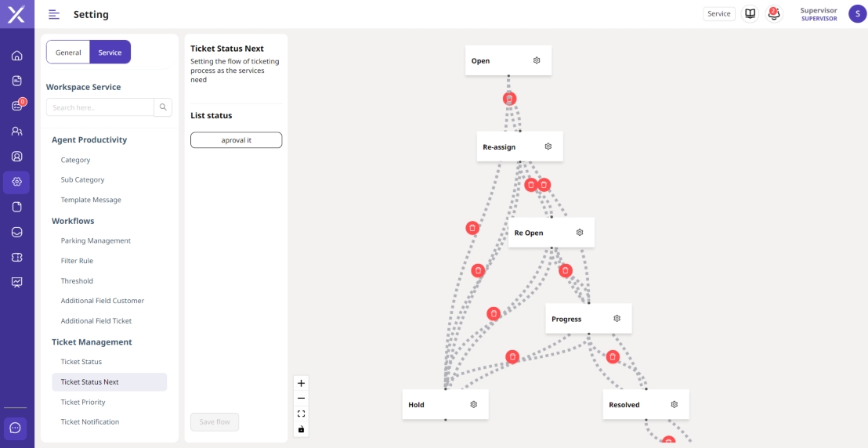The width and height of the screenshot is (868, 448).
Task: Toggle the canvas lock control
Action: click(x=302, y=429)
